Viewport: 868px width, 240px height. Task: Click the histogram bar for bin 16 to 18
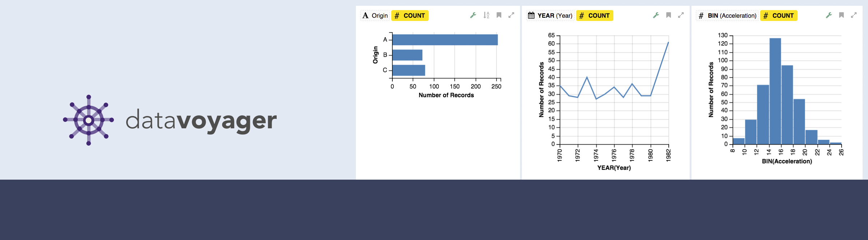787,105
